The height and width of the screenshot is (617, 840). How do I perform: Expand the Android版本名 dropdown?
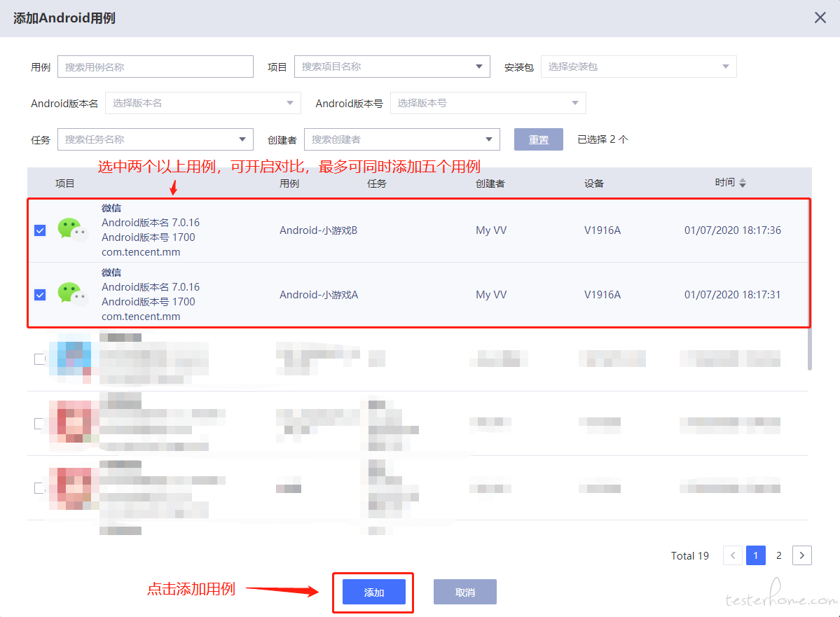pos(203,103)
